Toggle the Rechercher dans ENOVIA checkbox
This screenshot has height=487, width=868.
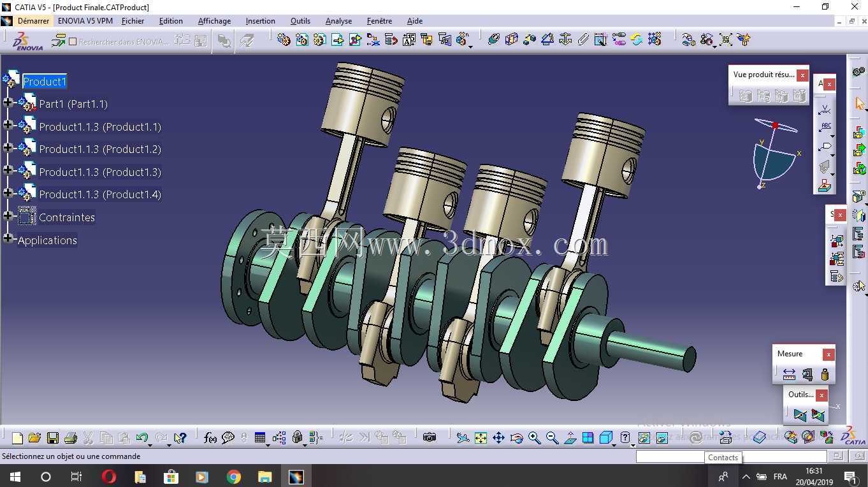pyautogui.click(x=72, y=41)
